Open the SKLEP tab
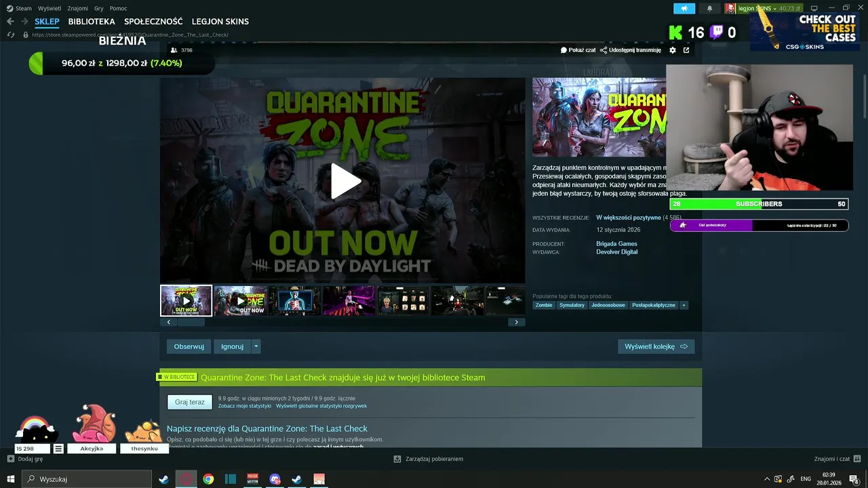The width and height of the screenshot is (868, 488). 47,22
